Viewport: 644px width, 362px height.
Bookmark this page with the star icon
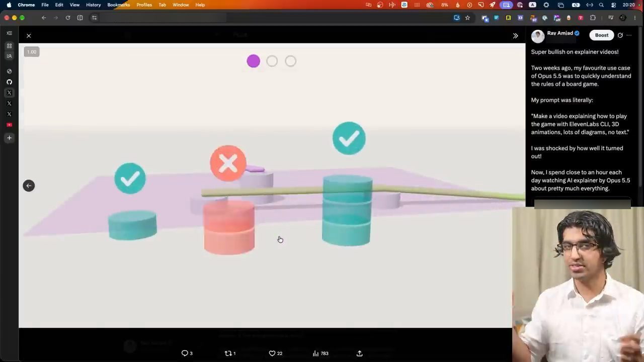coord(467,18)
